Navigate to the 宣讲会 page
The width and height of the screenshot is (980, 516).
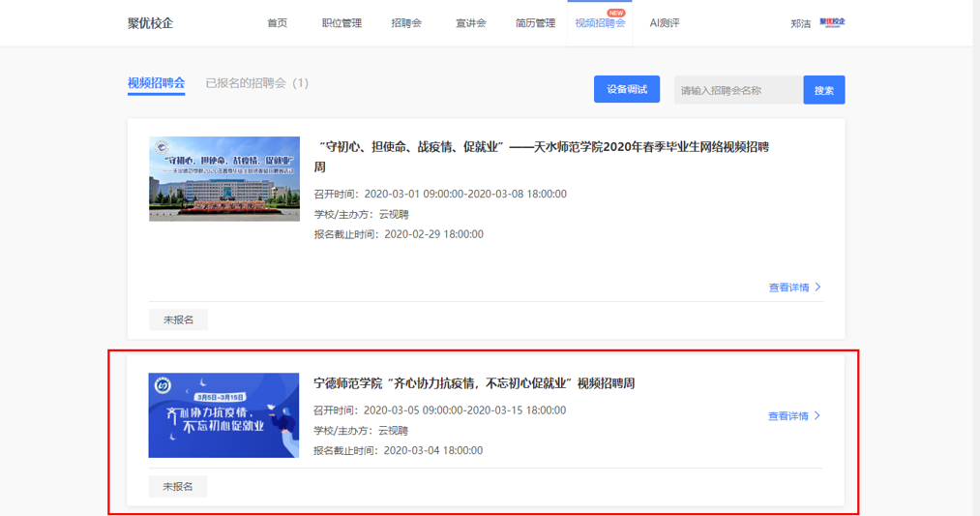pos(471,23)
